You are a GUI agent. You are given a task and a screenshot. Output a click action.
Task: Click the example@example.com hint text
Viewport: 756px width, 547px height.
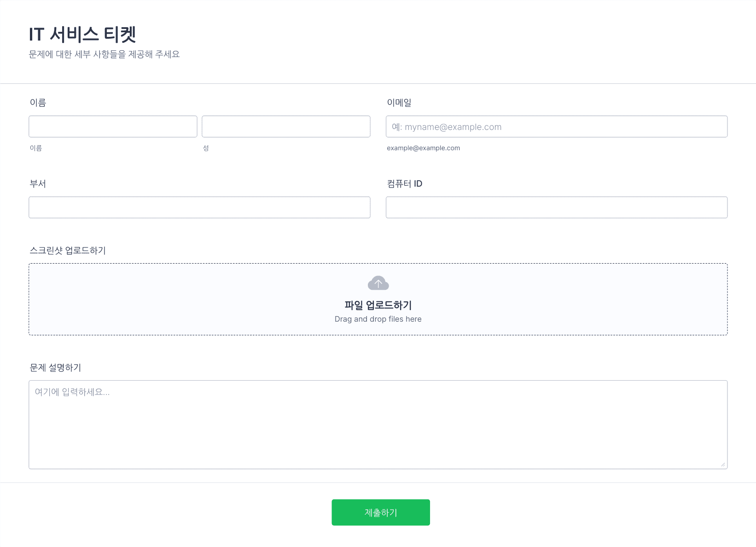coord(423,148)
